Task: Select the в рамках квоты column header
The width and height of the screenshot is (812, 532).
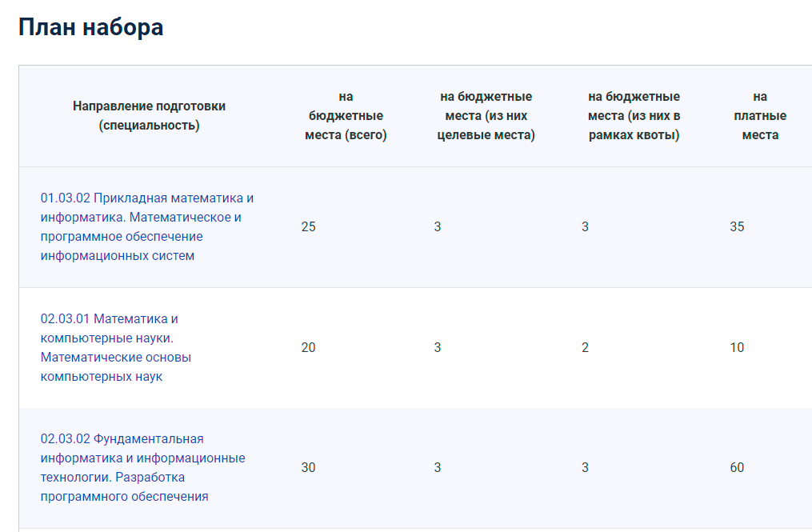Action: [634, 116]
